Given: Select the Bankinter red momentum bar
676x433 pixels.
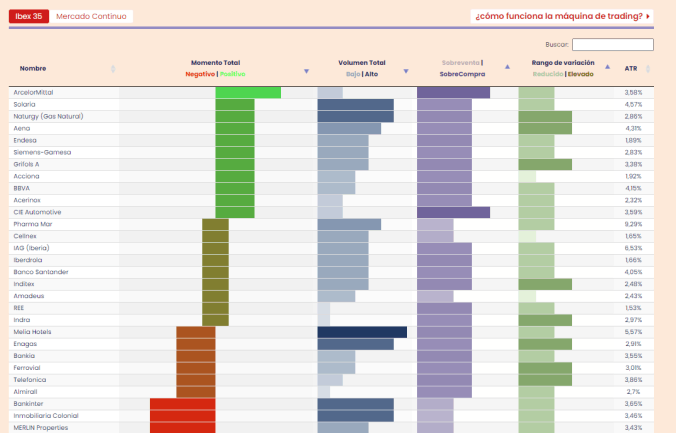Looking at the screenshot, I should pyautogui.click(x=183, y=404).
